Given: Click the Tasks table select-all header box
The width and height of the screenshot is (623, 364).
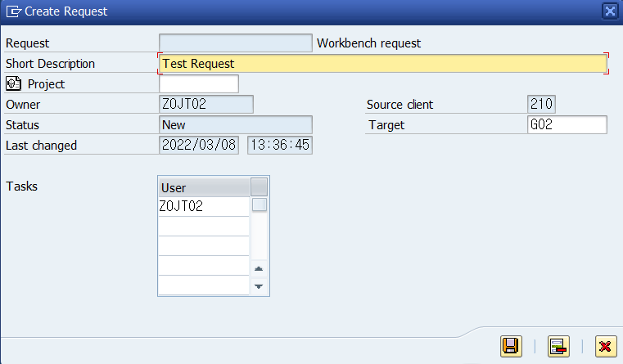Looking at the screenshot, I should coord(259,187).
